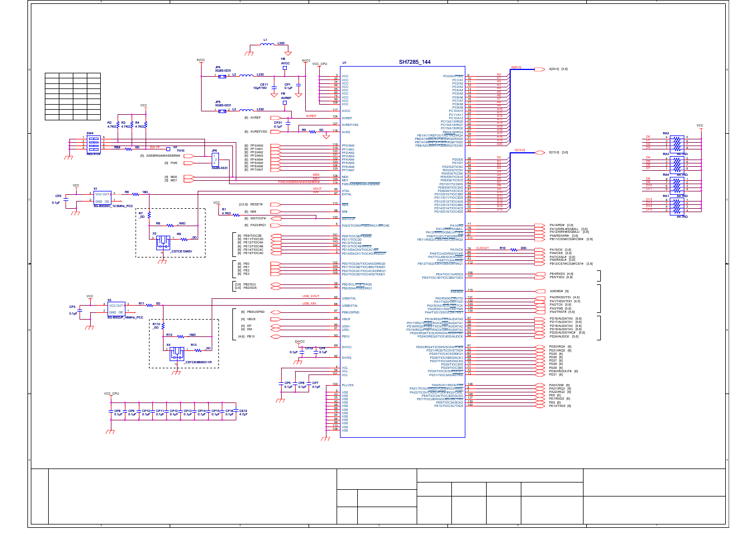The height and width of the screenshot is (534, 756).
Task: Click the DrVCC pin label on U1
Action: [347, 348]
